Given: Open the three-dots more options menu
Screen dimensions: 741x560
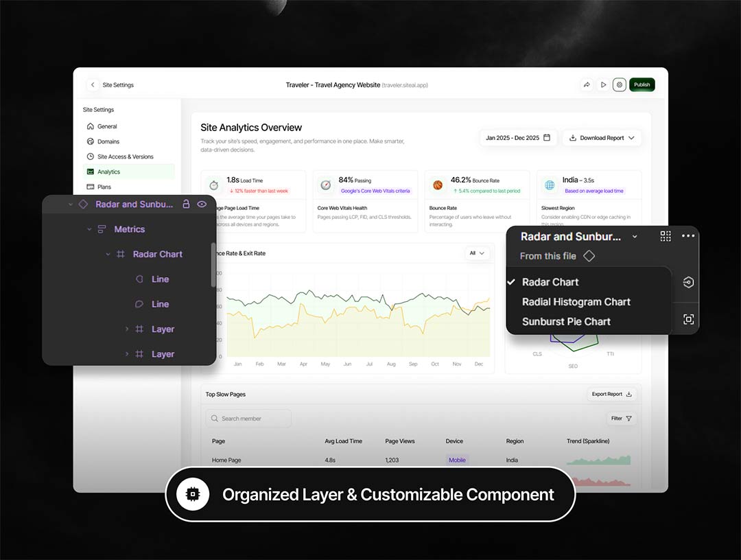Looking at the screenshot, I should [688, 236].
